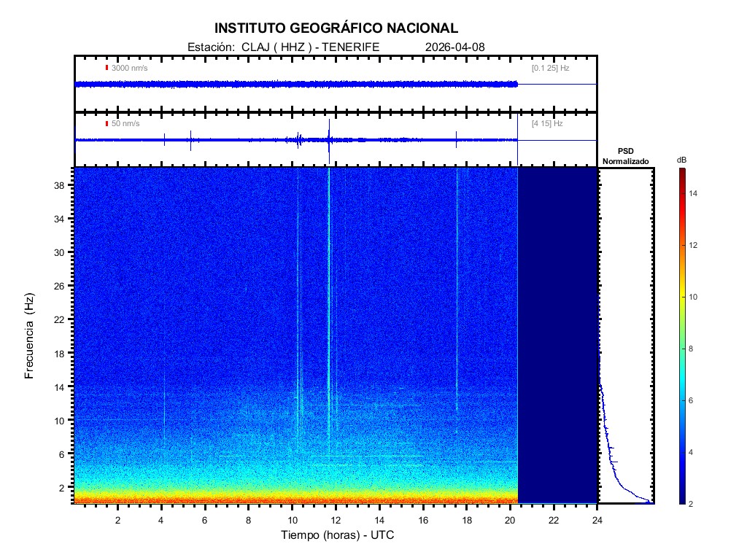Click the Frecuencia (Hz) axis label

tap(30, 335)
